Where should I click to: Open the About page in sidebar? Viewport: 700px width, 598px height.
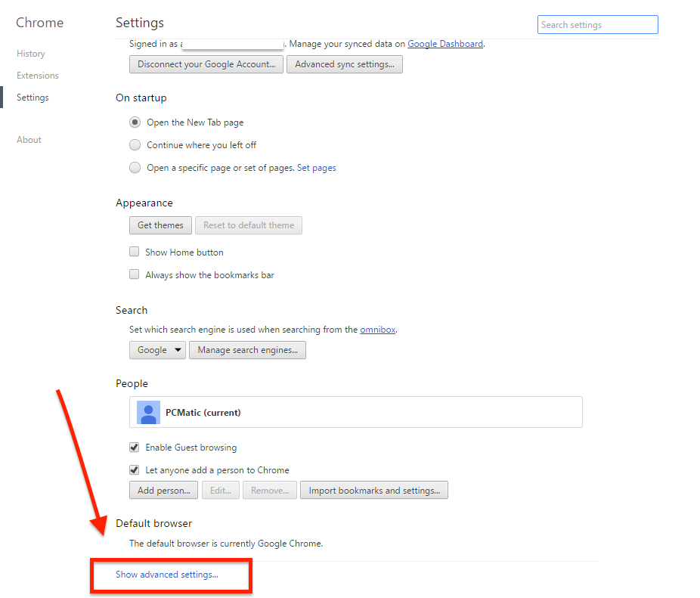29,140
